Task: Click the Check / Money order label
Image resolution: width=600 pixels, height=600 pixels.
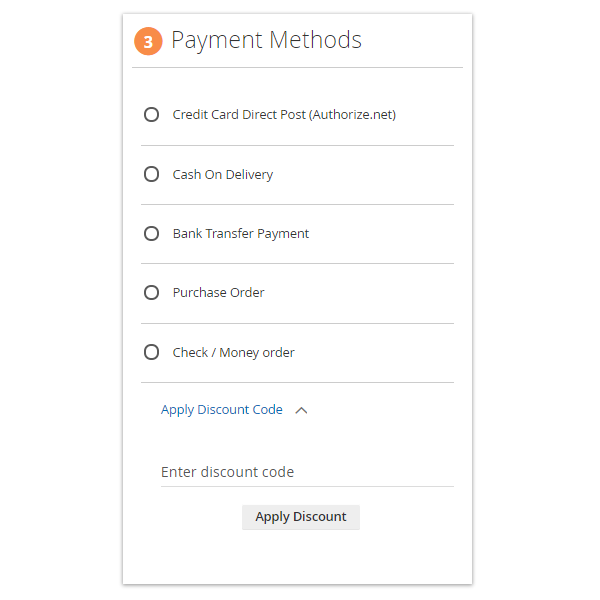Action: [x=233, y=352]
